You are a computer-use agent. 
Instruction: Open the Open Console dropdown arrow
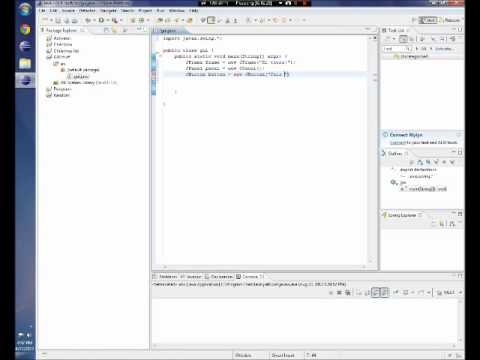(430, 293)
